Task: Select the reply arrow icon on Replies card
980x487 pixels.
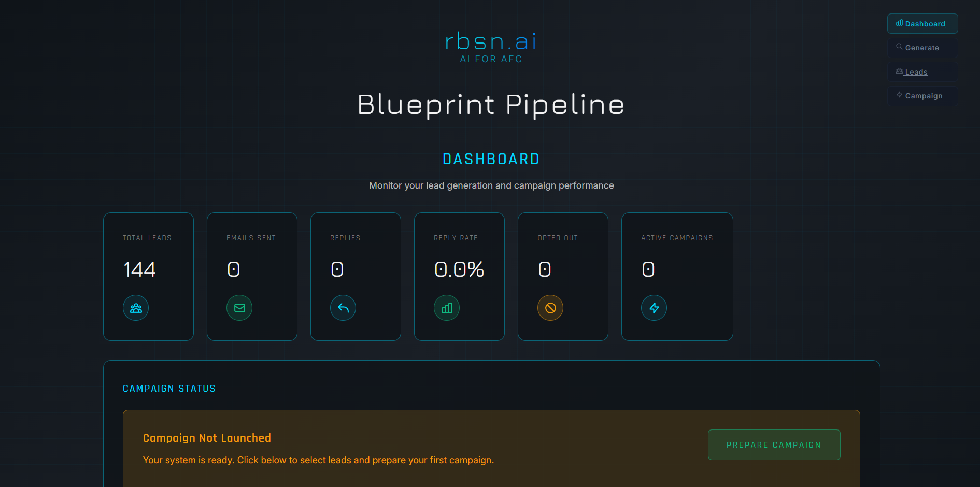Action: (343, 307)
